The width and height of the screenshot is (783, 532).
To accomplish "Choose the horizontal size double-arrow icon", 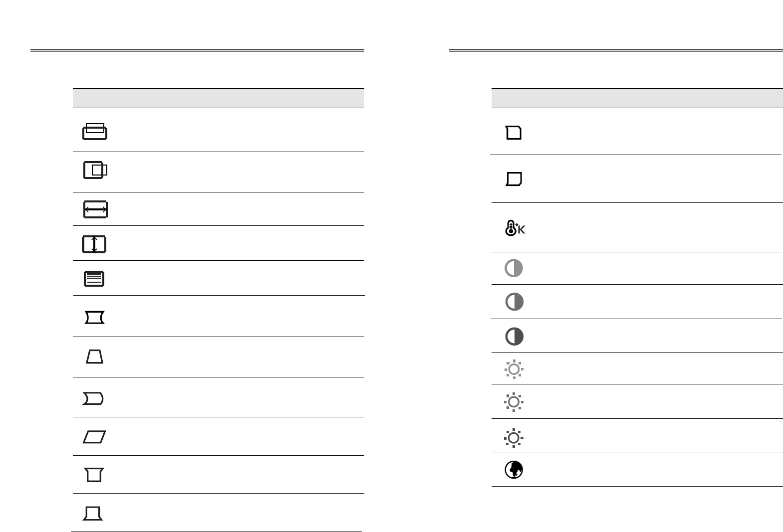I will (x=95, y=209).
